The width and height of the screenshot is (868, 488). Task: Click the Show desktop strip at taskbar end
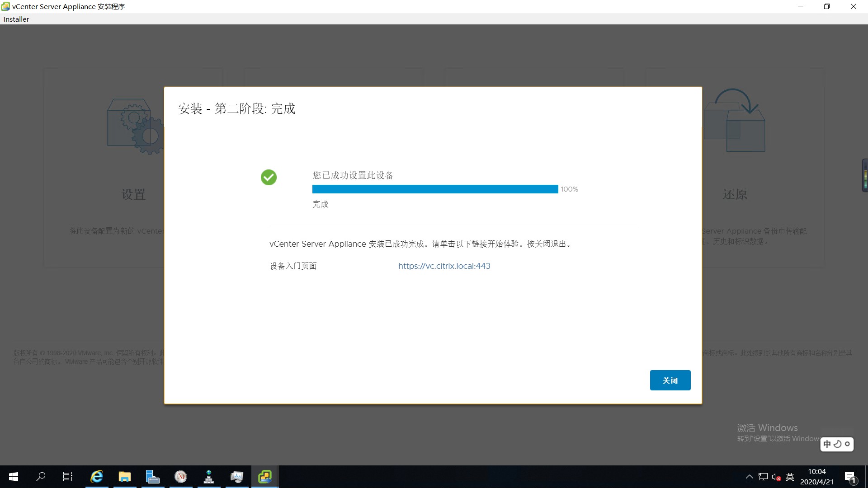(x=866, y=477)
